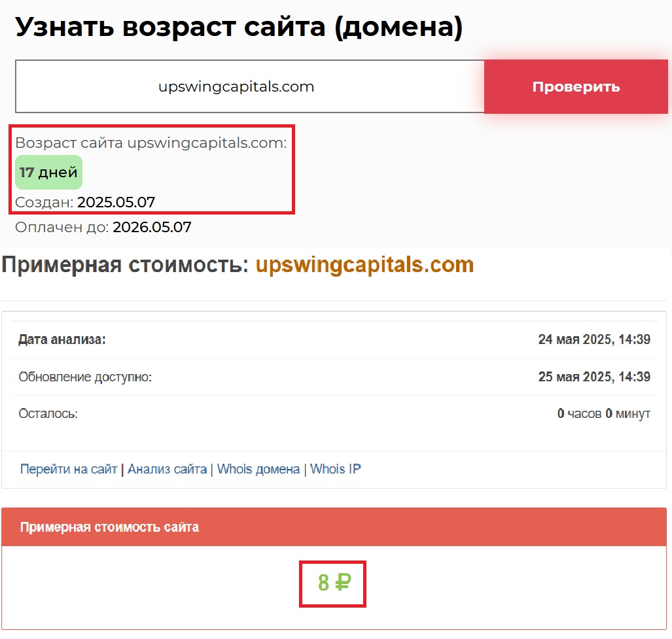Open the Анализ сайта link

(167, 469)
